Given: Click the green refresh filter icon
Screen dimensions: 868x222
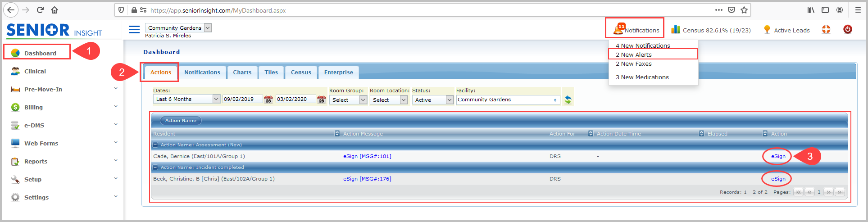Looking at the screenshot, I should 568,100.
